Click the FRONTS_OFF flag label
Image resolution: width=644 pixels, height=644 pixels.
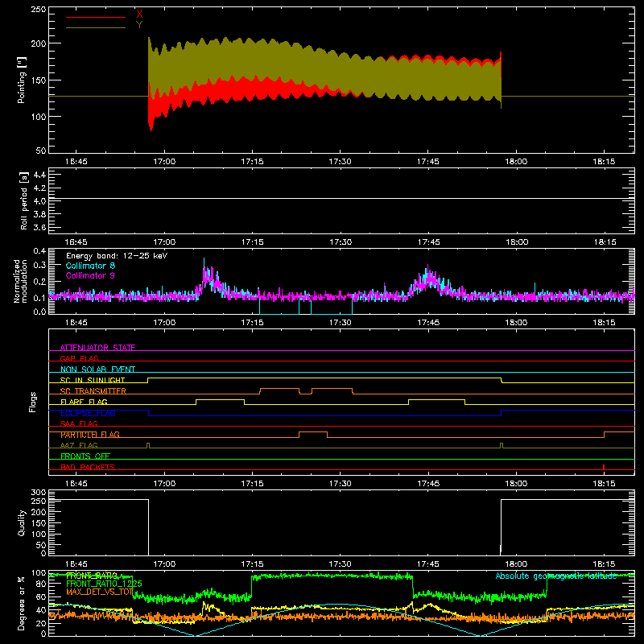coord(85,456)
